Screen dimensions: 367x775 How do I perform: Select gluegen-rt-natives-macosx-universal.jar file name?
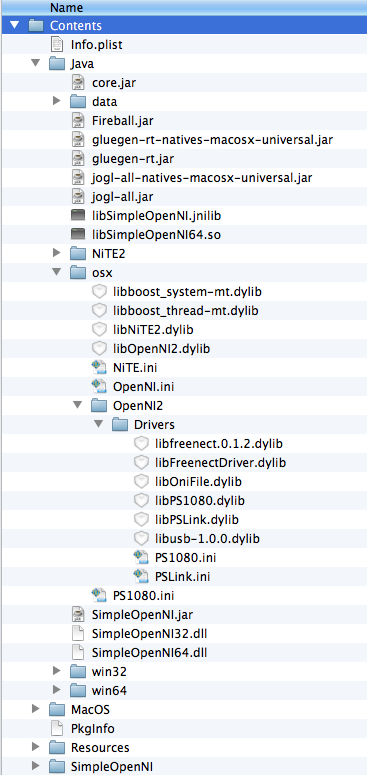[212, 139]
